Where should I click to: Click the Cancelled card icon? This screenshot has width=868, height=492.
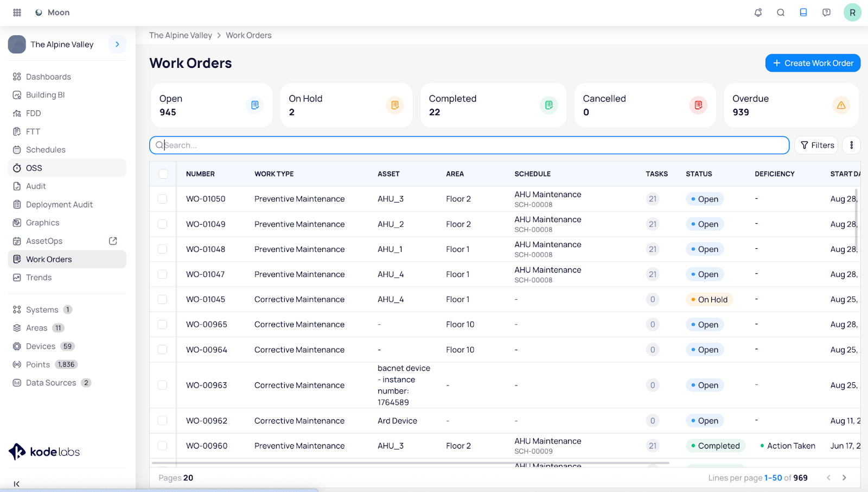[698, 105]
